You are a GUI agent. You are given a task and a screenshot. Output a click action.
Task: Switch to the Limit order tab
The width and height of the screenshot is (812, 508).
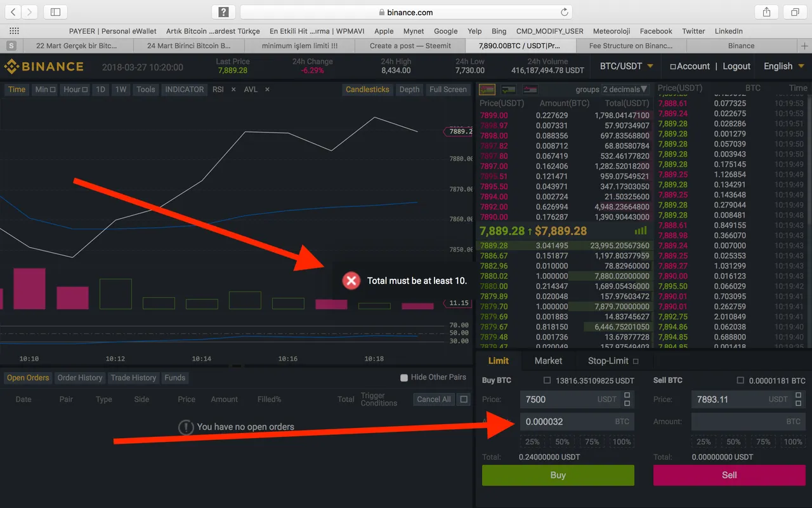[498, 361]
